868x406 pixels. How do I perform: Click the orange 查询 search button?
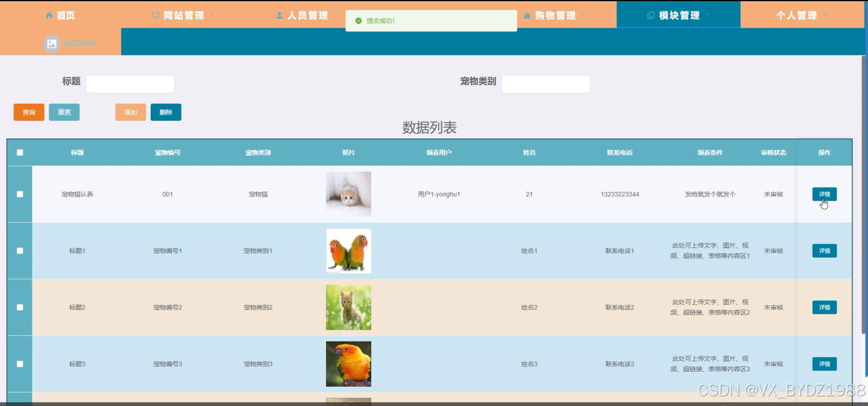click(x=29, y=112)
